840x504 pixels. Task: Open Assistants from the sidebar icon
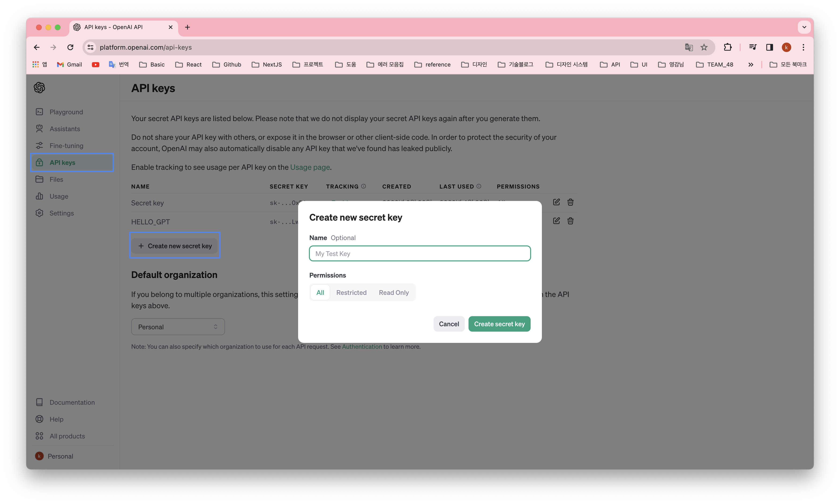(39, 128)
